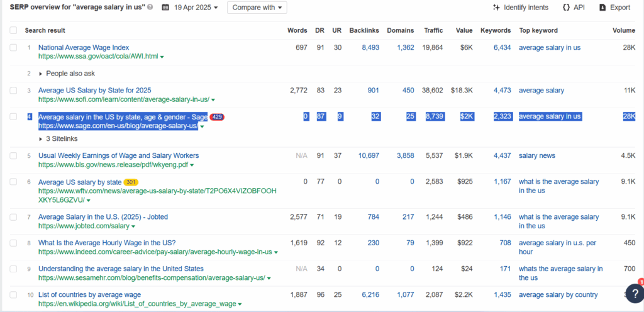Click top keyword average salary in u.s. per hour

click(x=557, y=247)
